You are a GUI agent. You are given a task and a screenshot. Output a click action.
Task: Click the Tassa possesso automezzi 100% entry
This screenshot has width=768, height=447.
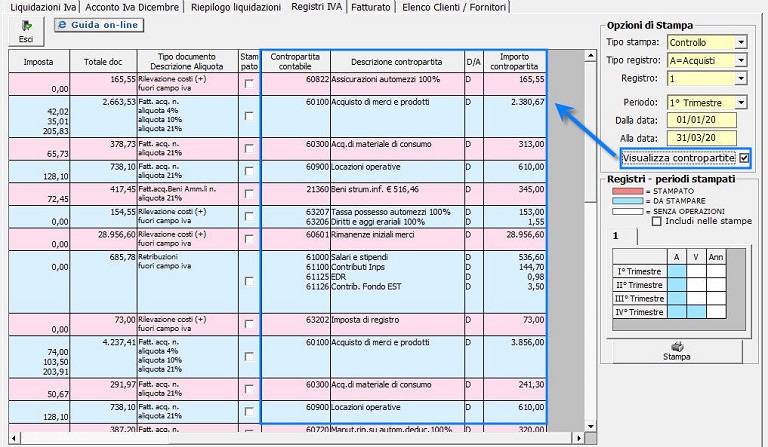click(x=391, y=212)
